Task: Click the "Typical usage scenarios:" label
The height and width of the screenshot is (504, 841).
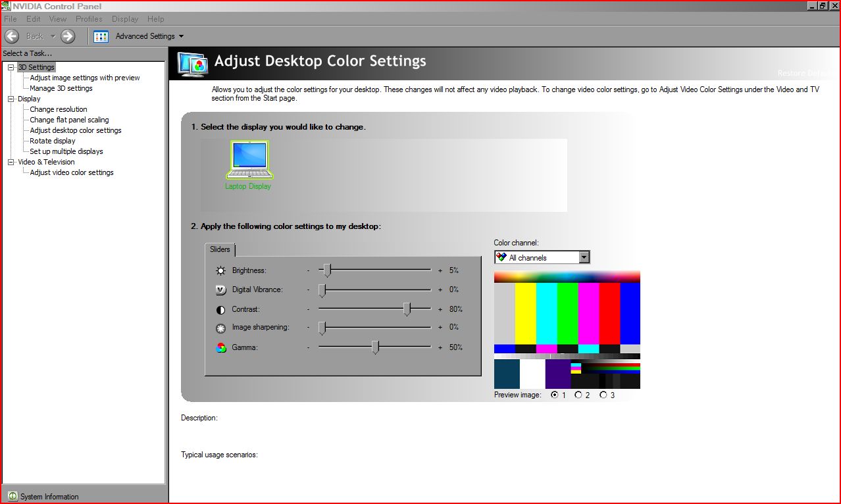Action: coord(220,455)
